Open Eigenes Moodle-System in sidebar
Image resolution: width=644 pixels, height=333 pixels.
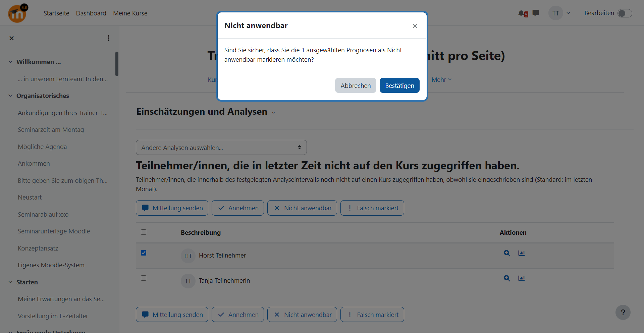[51, 265]
